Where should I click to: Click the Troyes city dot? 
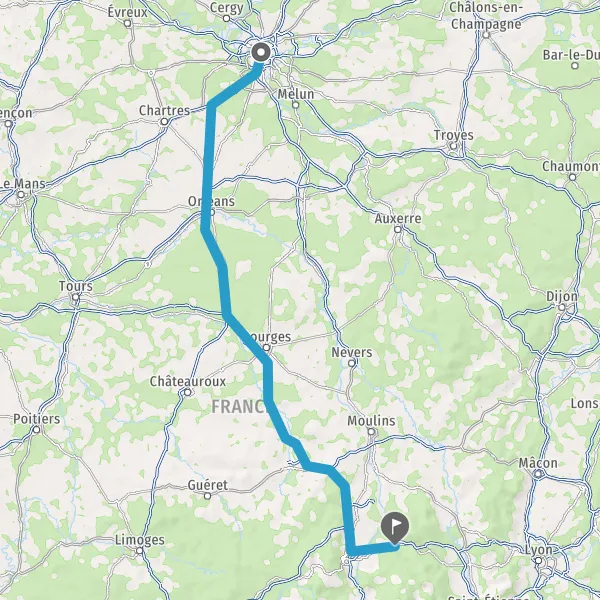[453, 146]
